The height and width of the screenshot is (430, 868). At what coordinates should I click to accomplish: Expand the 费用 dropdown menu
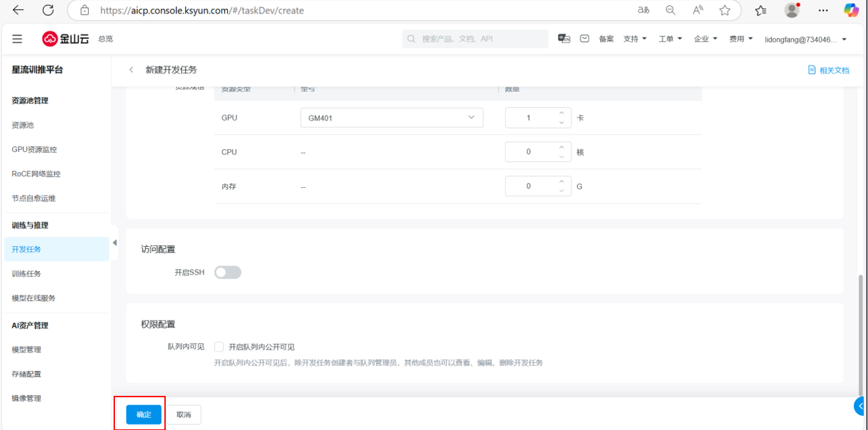click(x=740, y=39)
